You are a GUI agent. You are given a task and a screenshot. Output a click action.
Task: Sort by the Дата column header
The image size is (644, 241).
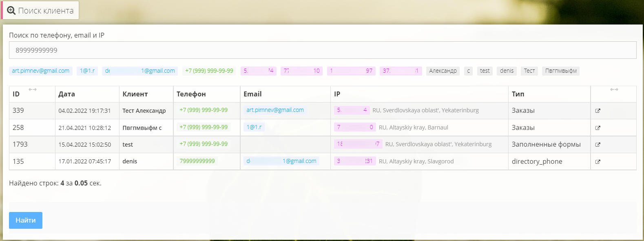pos(66,94)
